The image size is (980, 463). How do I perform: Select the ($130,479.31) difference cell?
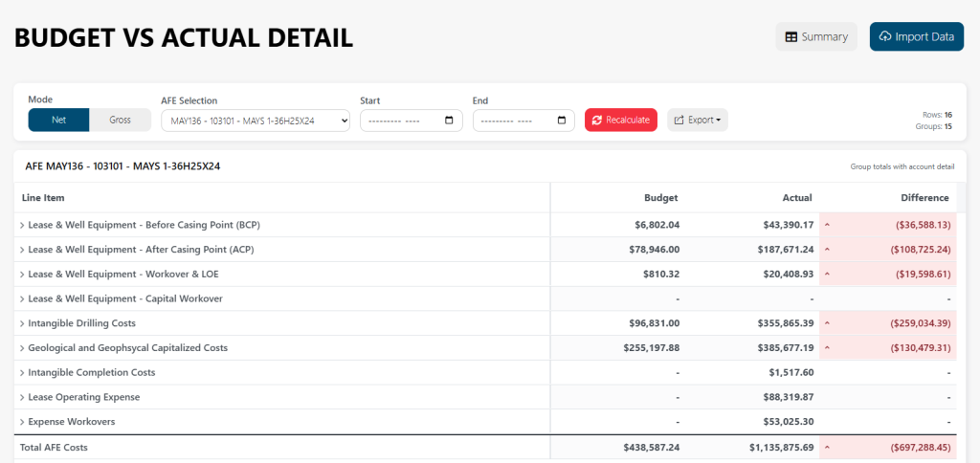click(x=888, y=348)
